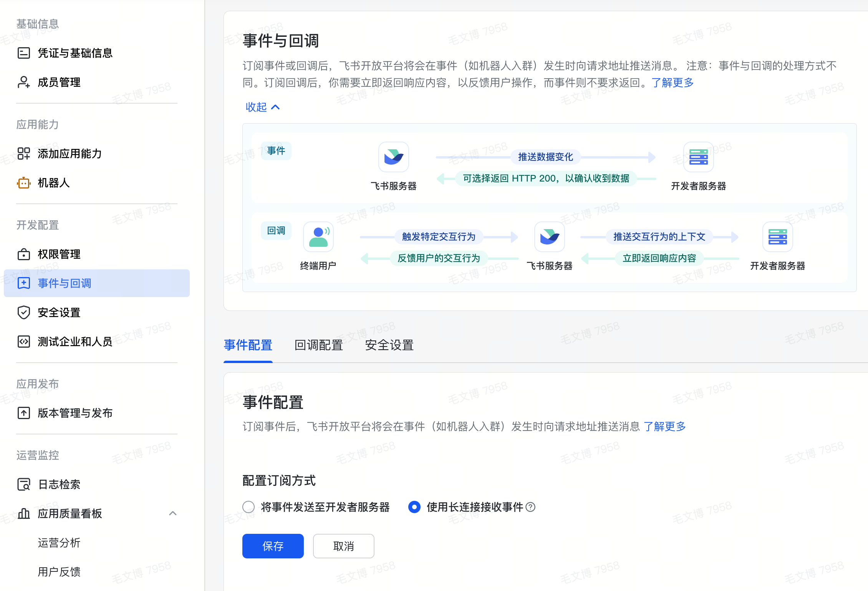868x591 pixels.
Task: Collapse the 应用质量看板 submenu chevron
Action: point(173,513)
